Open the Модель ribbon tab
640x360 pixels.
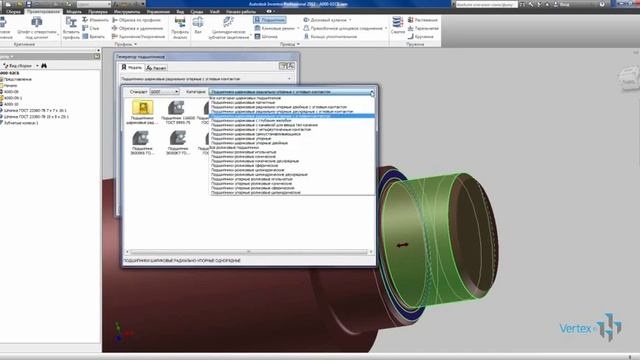coord(74,11)
